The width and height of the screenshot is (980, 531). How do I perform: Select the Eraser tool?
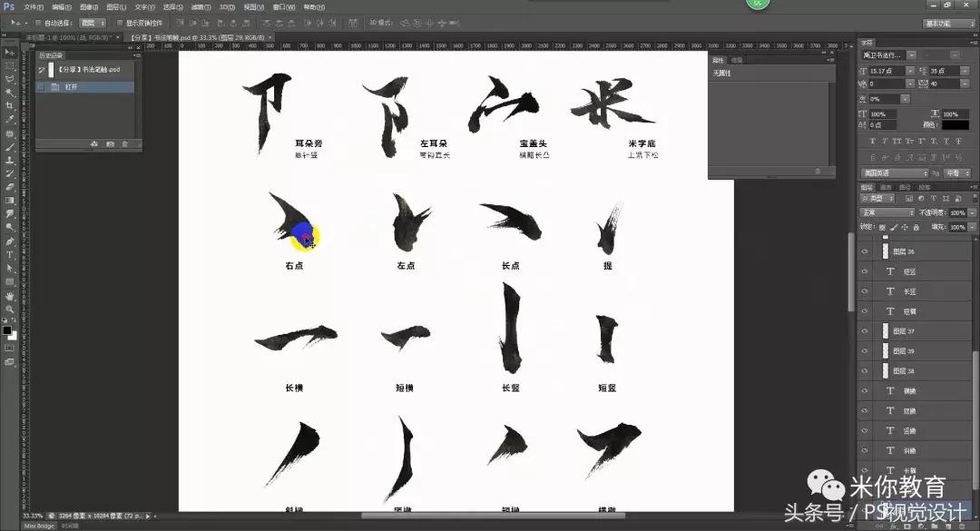pyautogui.click(x=9, y=186)
